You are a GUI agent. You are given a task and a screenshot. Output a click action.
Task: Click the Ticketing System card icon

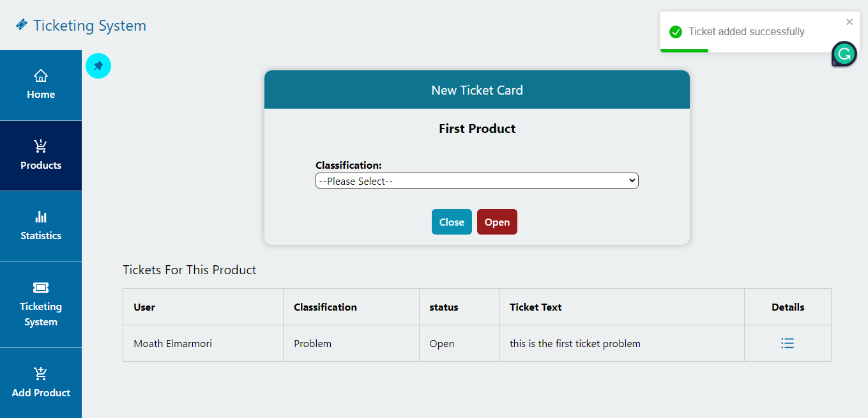(x=41, y=288)
